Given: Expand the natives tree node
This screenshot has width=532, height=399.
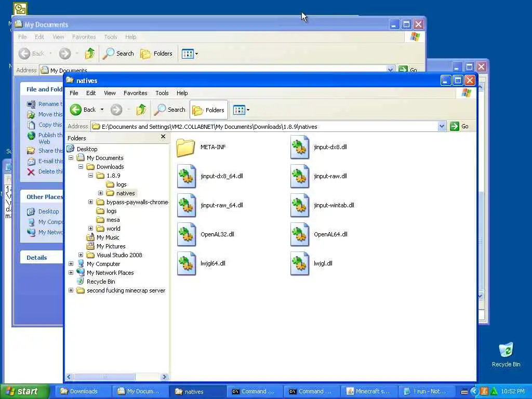Looking at the screenshot, I should [100, 193].
